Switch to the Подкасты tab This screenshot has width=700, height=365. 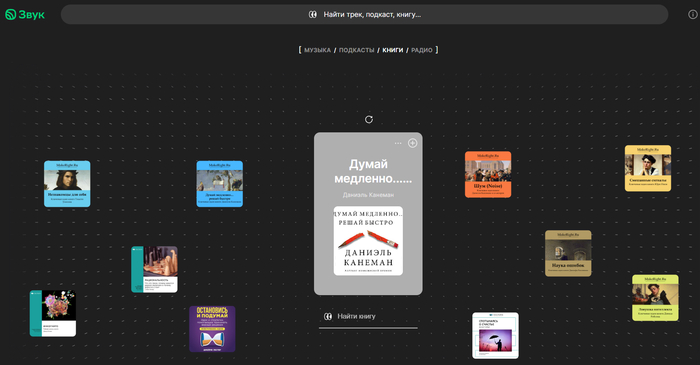[x=356, y=50]
